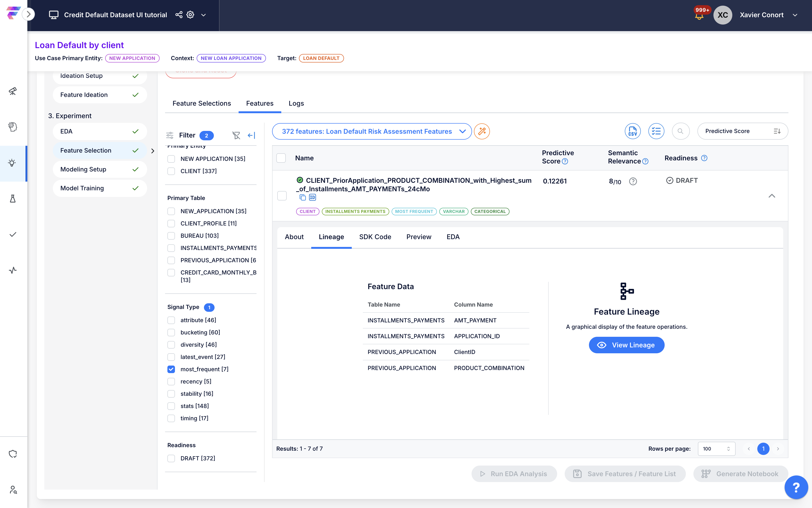Click the rows per page field
The image size is (812, 508).
point(716,449)
